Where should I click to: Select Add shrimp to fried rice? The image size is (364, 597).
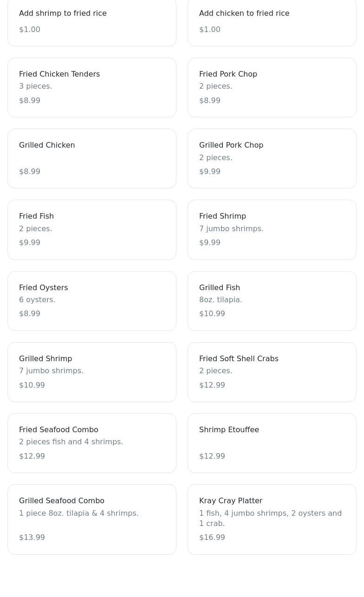point(92,21)
